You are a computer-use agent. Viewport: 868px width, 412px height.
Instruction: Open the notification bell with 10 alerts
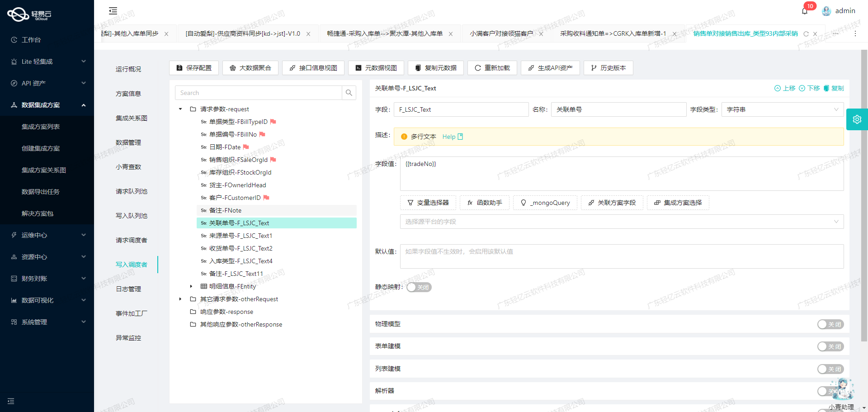point(805,11)
